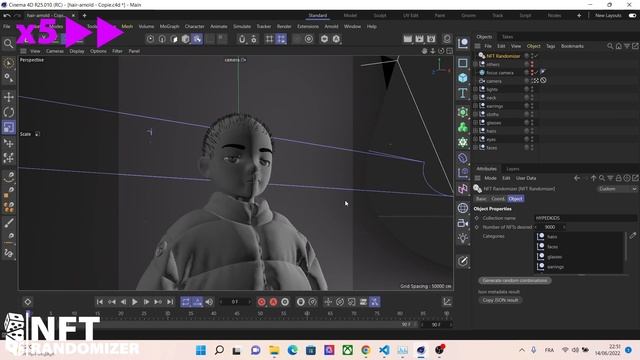Click the Categories list scrollbar
The image size is (640, 360).
(x=626, y=246)
